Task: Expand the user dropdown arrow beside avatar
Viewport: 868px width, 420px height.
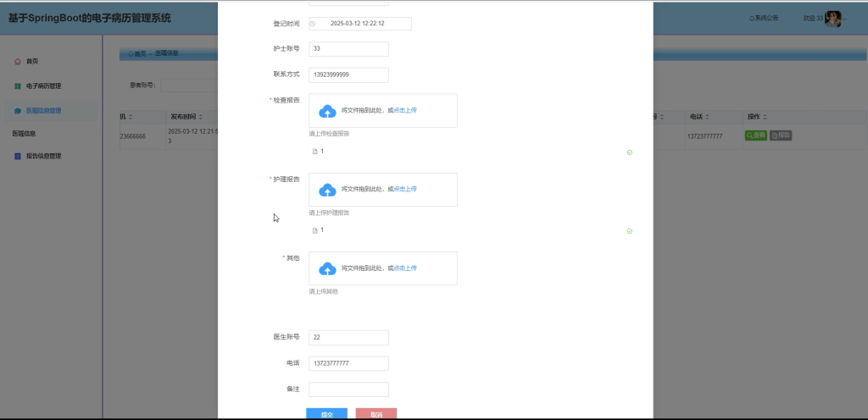Action: [x=845, y=19]
